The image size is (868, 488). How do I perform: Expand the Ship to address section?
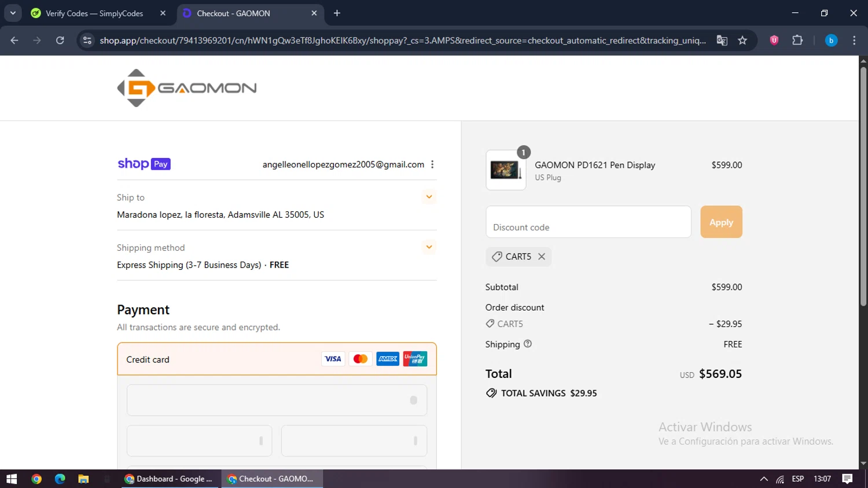(429, 197)
